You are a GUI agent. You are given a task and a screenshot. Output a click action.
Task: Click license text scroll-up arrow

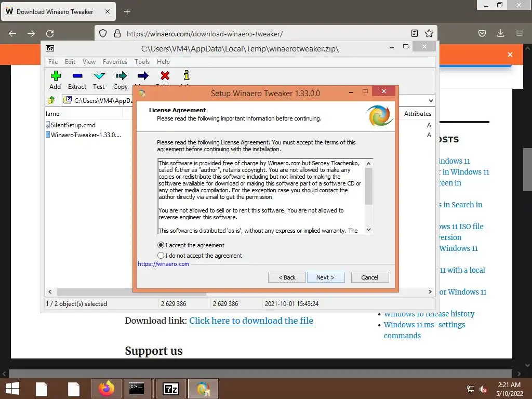[369, 164]
